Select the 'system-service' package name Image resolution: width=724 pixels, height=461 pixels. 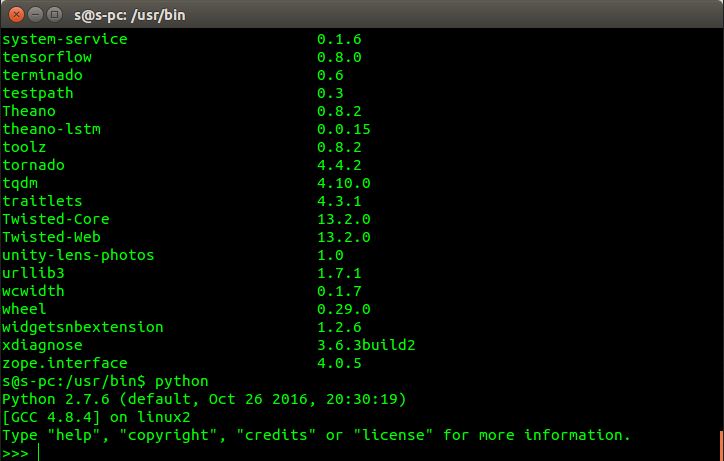click(x=65, y=39)
